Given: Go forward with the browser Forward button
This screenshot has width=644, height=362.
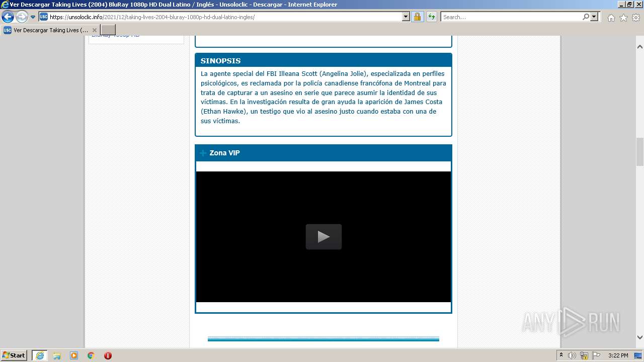Looking at the screenshot, I should click(x=22, y=17).
